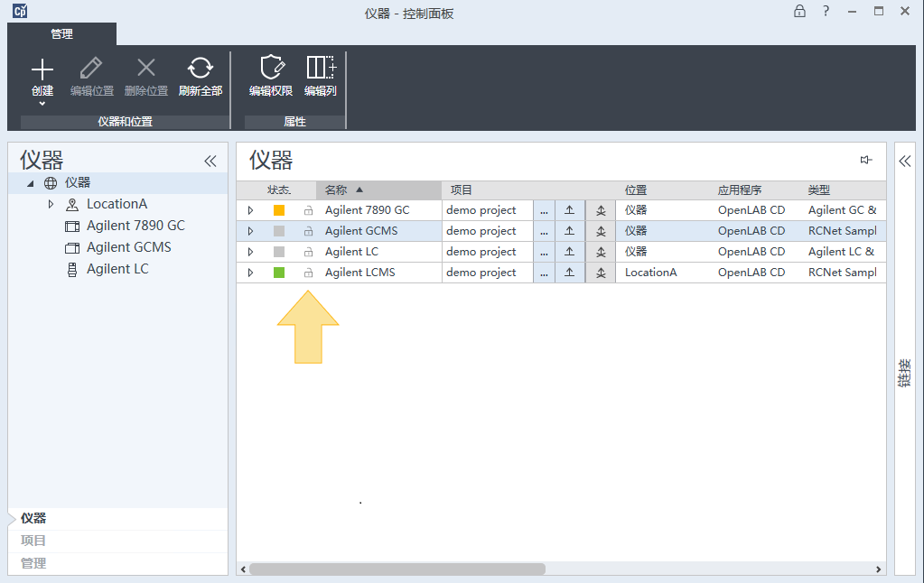Click Agilent LC tree instrument icon
Image resolution: width=924 pixels, height=583 pixels.
tap(72, 270)
